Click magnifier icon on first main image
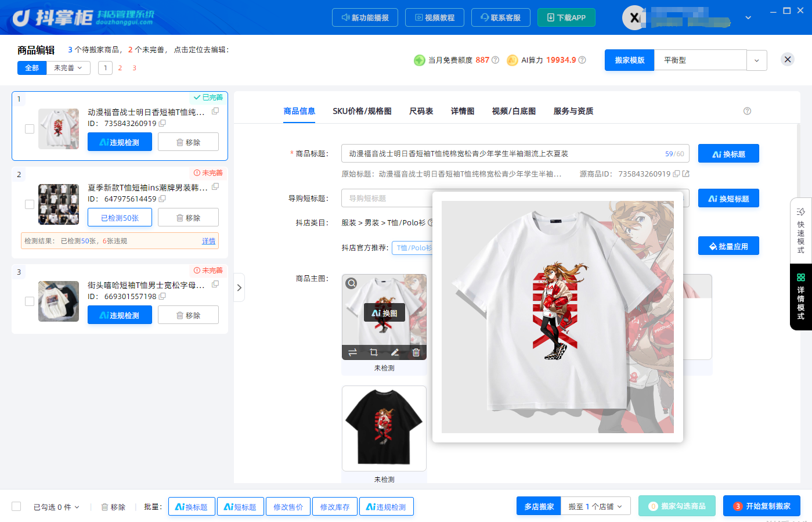This screenshot has height=522, width=812. pos(352,283)
